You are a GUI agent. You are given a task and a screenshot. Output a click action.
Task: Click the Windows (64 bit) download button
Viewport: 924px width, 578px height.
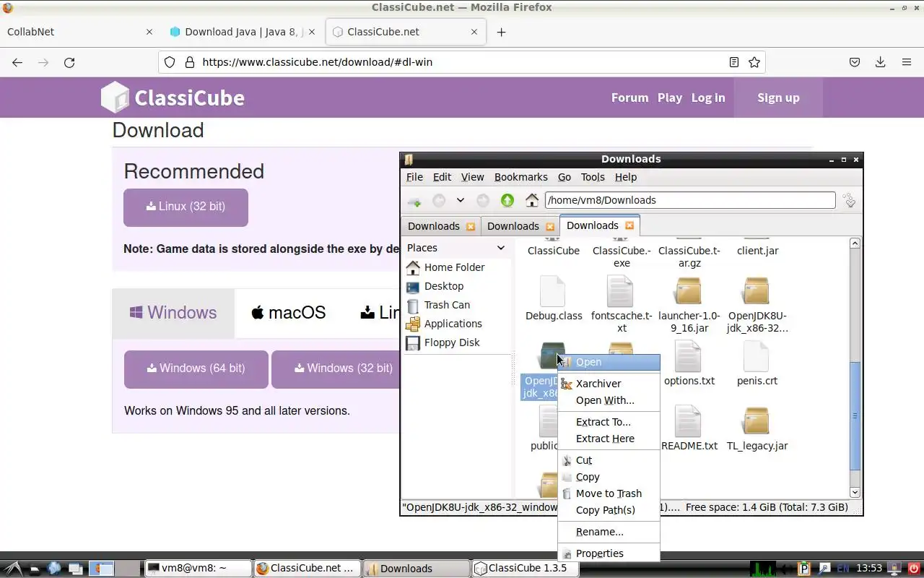(196, 369)
